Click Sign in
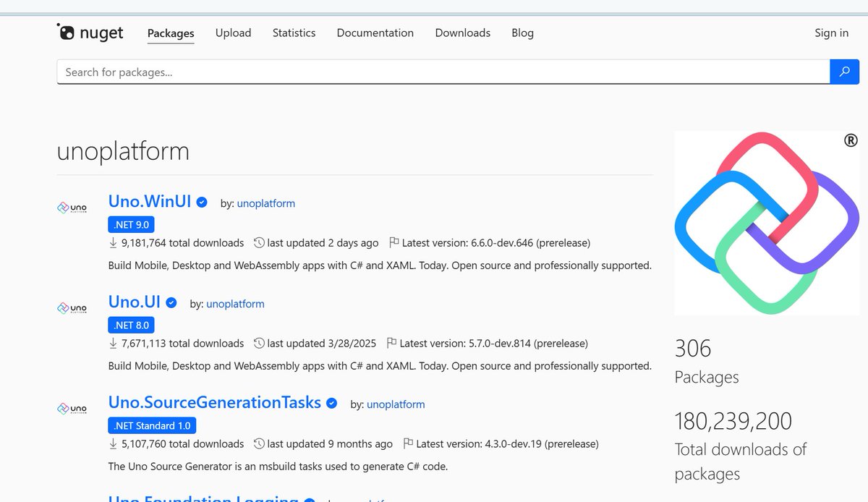This screenshot has width=868, height=502. tap(832, 33)
